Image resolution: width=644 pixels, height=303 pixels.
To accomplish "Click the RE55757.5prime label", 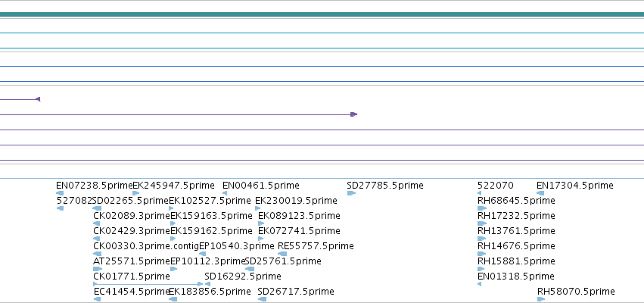I will pos(316,246).
